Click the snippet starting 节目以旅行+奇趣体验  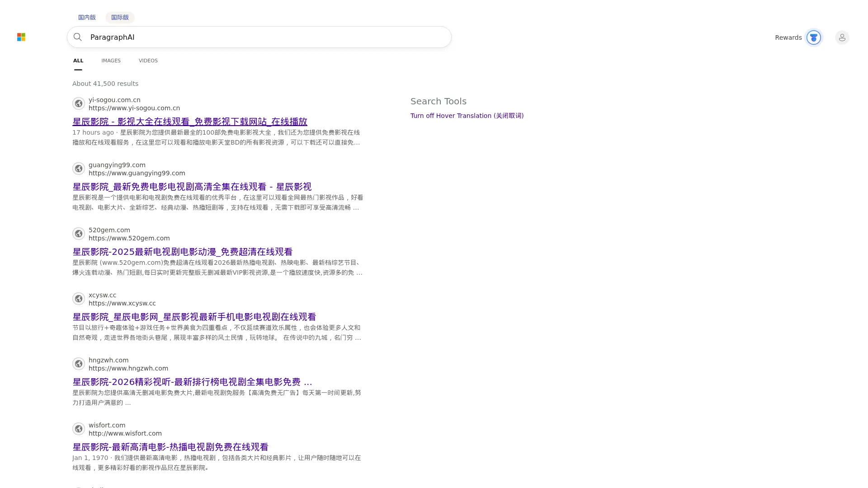(x=217, y=333)
